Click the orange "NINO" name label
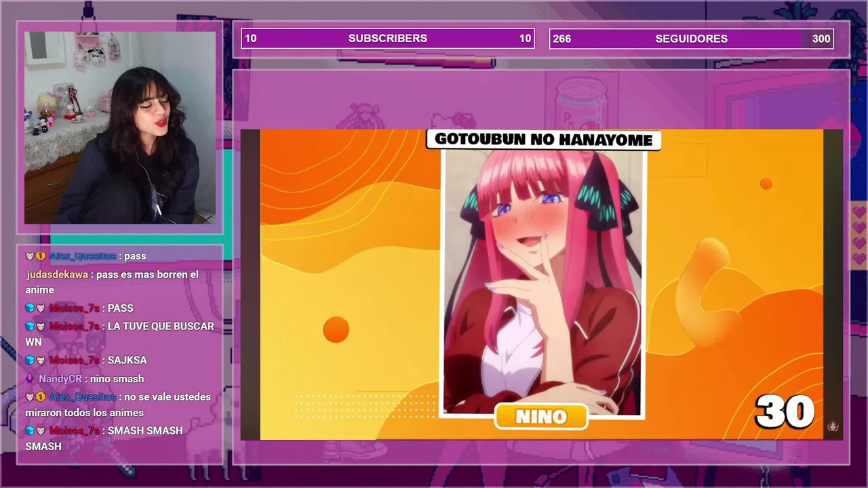Screen dimensions: 868x488 541,416
